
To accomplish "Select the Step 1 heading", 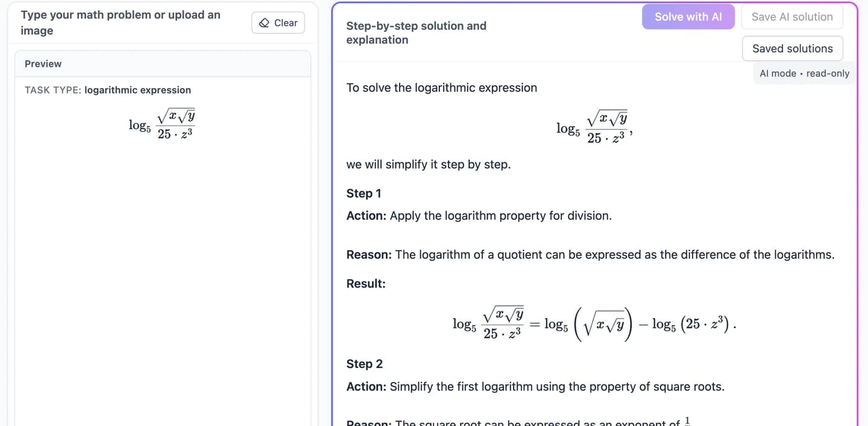I will click(363, 193).
